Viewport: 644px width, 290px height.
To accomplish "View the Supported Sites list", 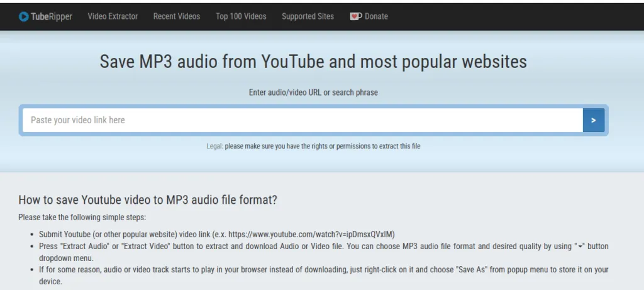I will coord(308,16).
